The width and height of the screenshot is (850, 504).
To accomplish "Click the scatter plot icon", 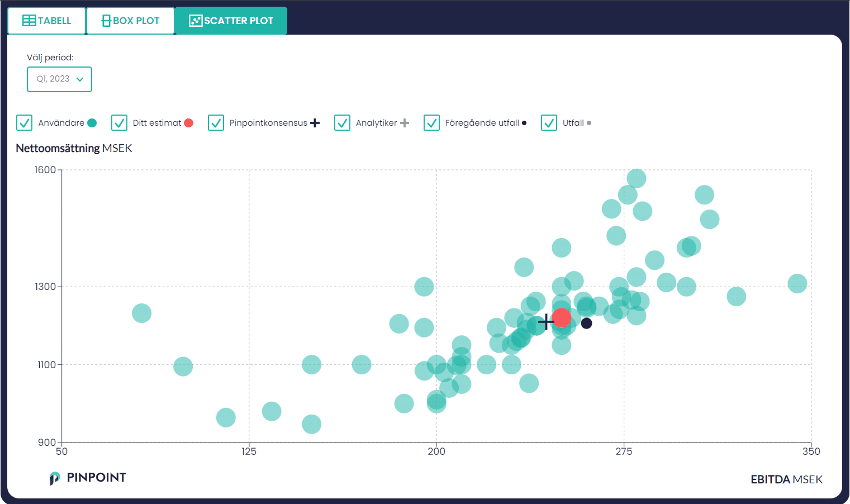I will pos(196,21).
